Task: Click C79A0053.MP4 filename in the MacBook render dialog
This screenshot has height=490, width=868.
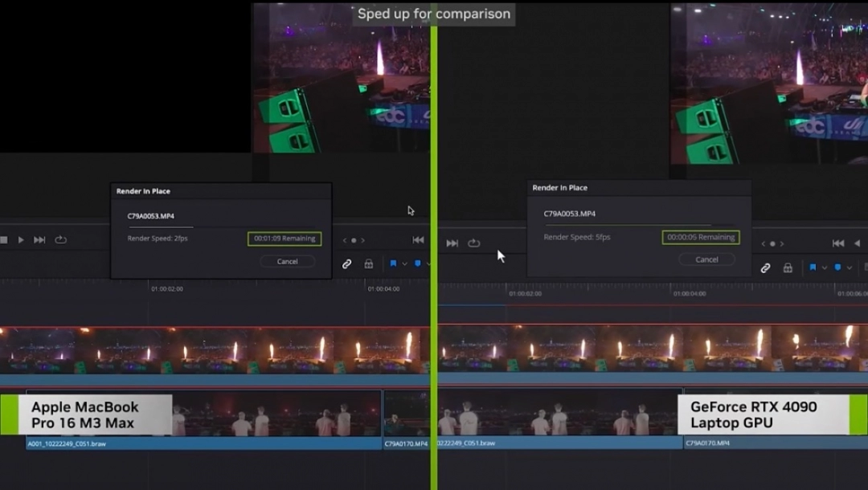Action: (x=150, y=216)
